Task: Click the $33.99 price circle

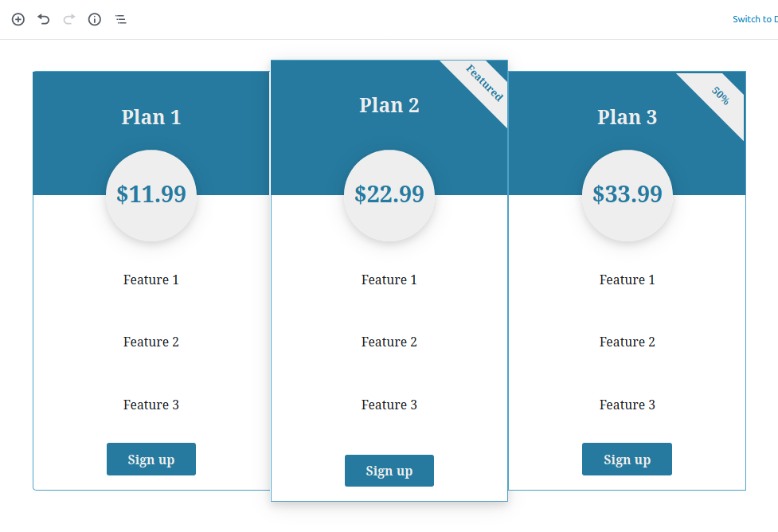Action: 627,195
